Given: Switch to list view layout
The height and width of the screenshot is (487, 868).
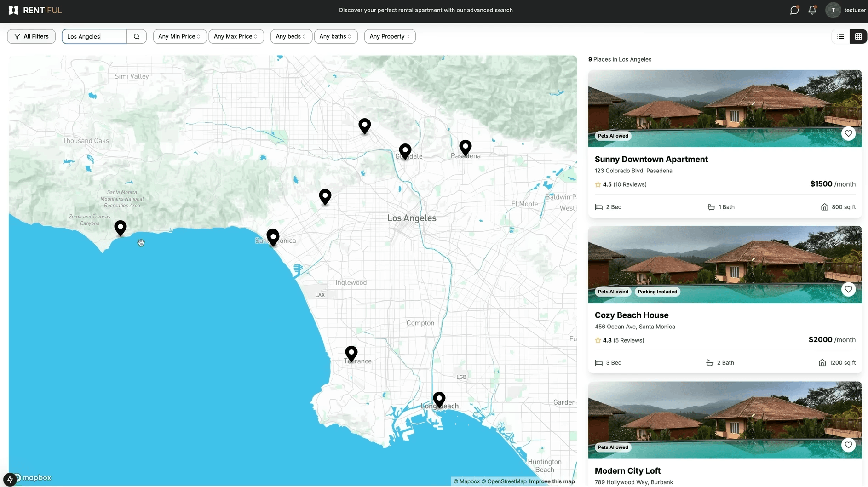Looking at the screenshot, I should 841,36.
